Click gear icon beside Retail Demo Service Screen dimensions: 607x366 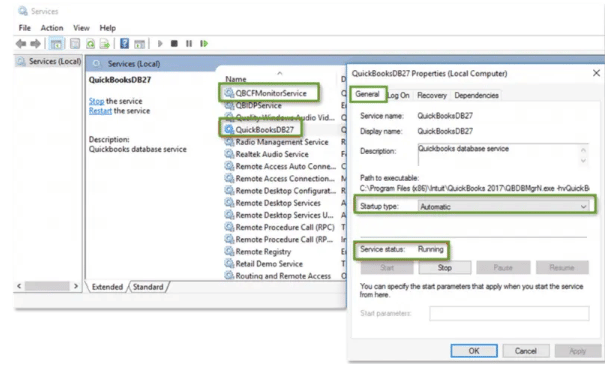coord(229,264)
